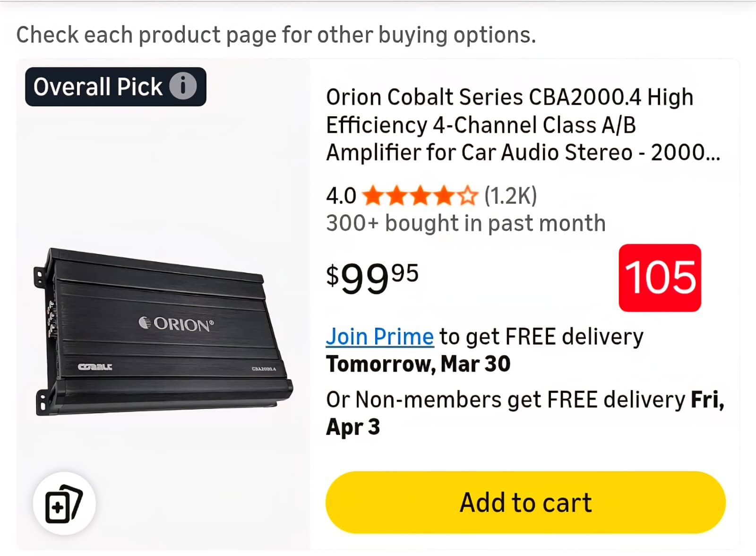
Task: Click the Tomorrow, Mar 30 delivery date
Action: click(418, 364)
